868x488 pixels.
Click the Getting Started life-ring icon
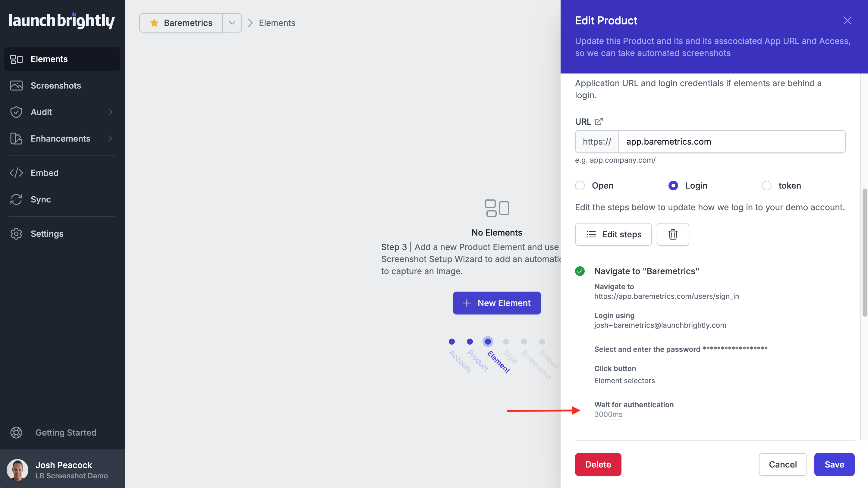pos(16,433)
